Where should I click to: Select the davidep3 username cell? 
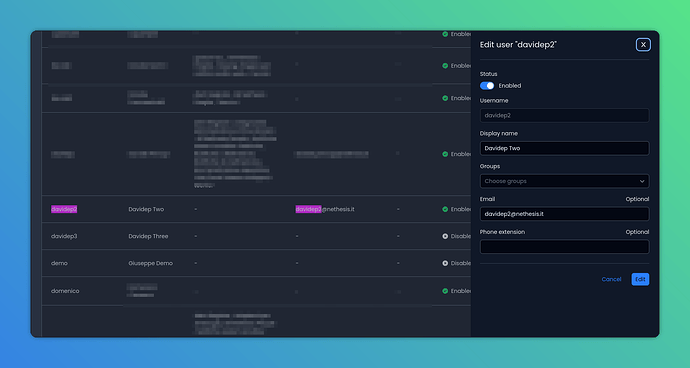64,236
